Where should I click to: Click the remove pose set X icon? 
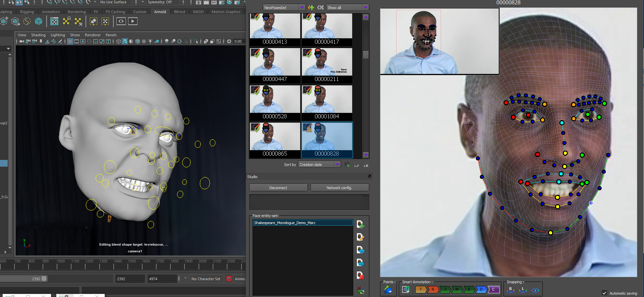tap(321, 7)
